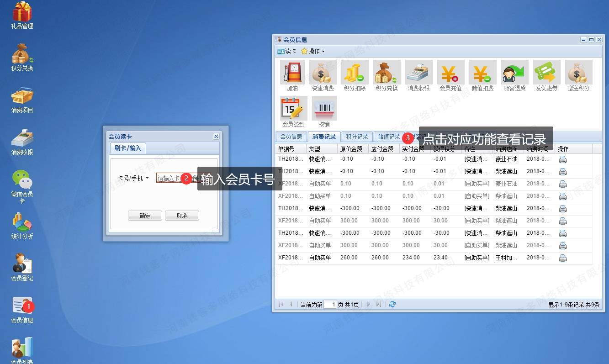Refresh the records list
This screenshot has height=364, width=609.
[392, 304]
